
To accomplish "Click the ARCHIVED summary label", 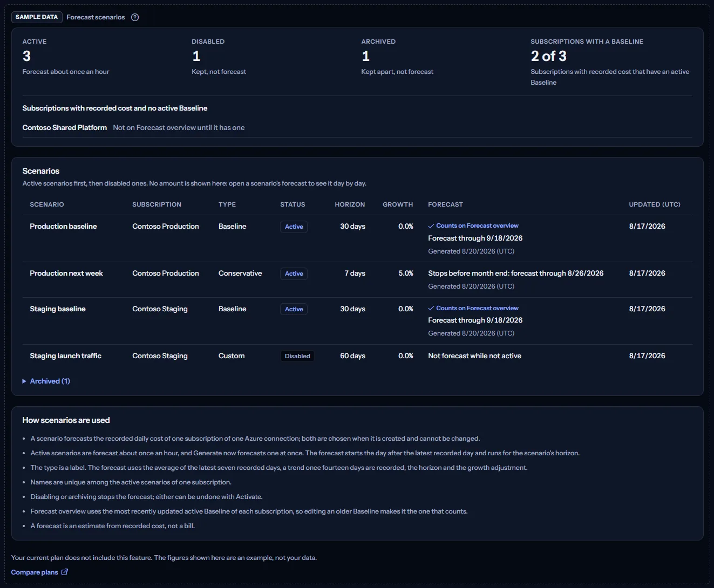I will [x=378, y=42].
